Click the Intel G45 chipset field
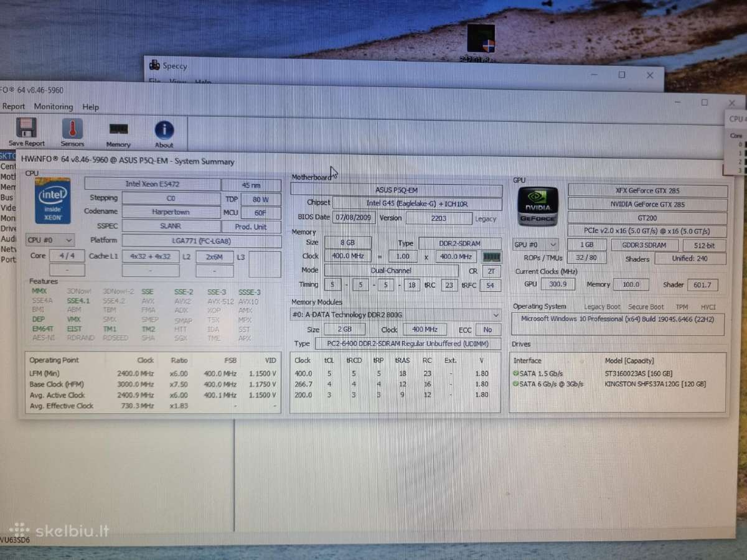Viewport: 747px width, 560px height. [x=417, y=203]
